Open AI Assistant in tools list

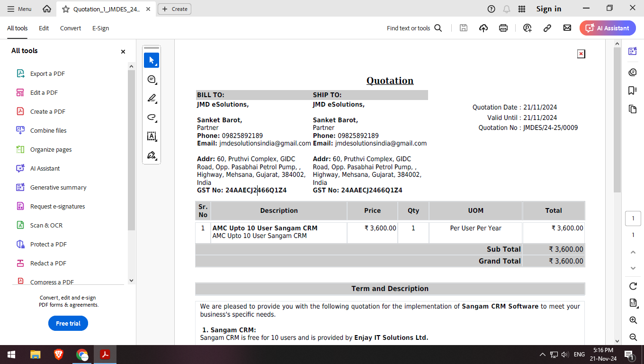(45, 168)
